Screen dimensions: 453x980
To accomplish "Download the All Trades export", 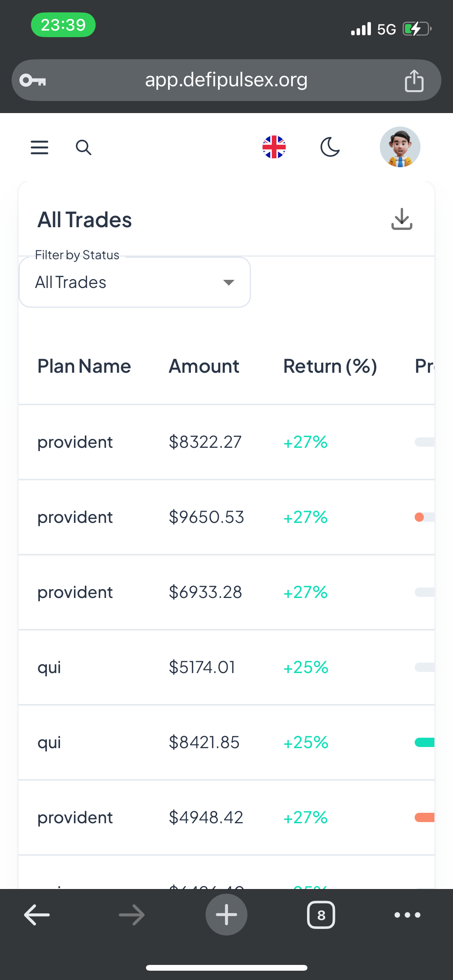I will click(402, 219).
